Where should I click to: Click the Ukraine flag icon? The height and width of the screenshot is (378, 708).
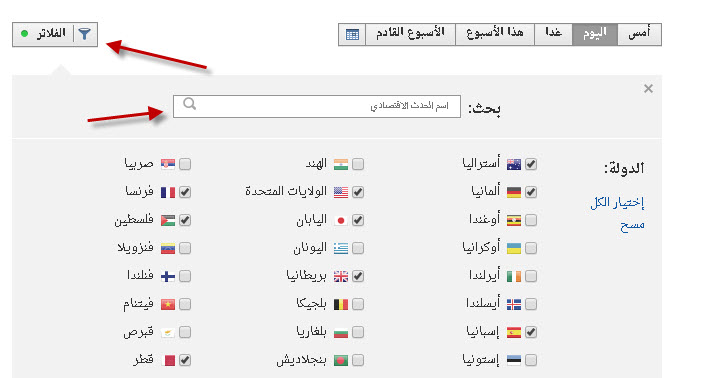pyautogui.click(x=514, y=248)
